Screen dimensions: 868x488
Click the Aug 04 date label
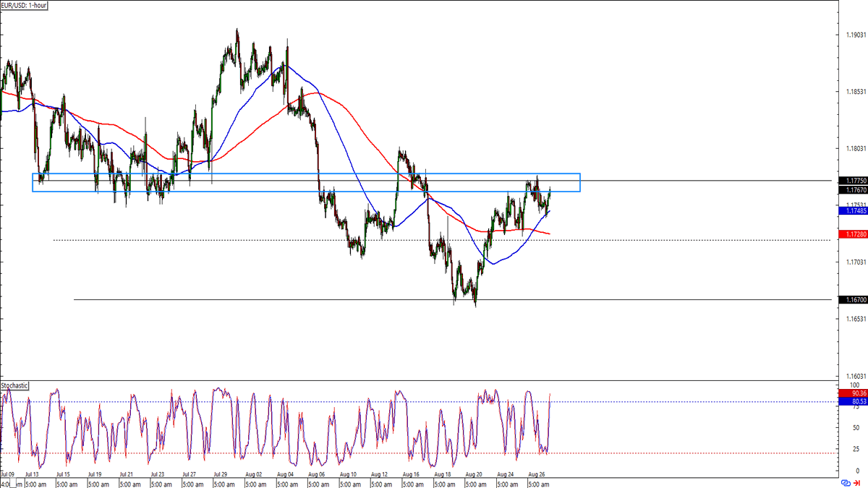[x=285, y=476]
